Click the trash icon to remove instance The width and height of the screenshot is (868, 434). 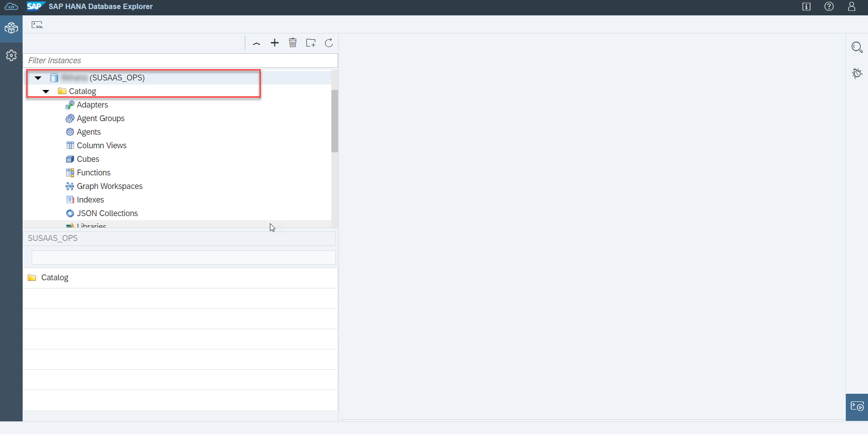pos(293,43)
